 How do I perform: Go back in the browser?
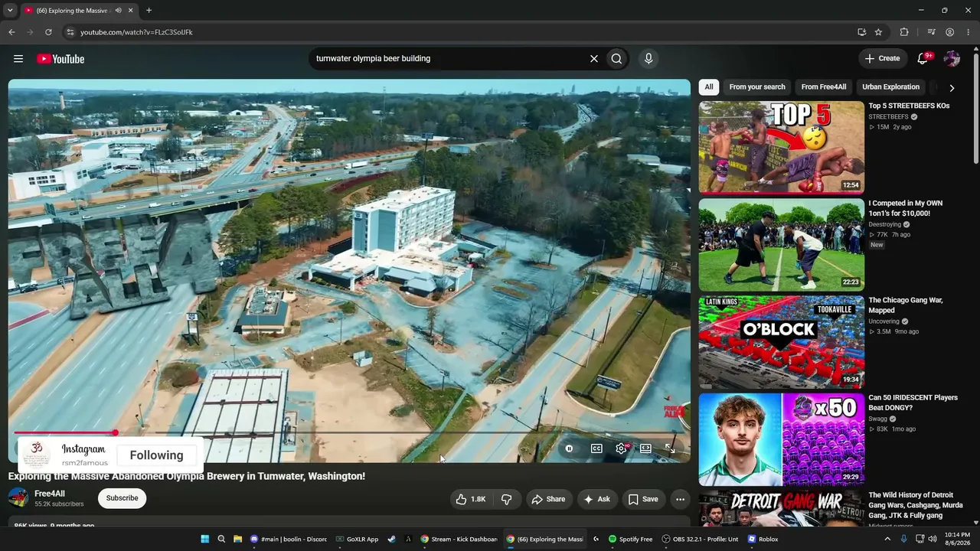point(11,32)
